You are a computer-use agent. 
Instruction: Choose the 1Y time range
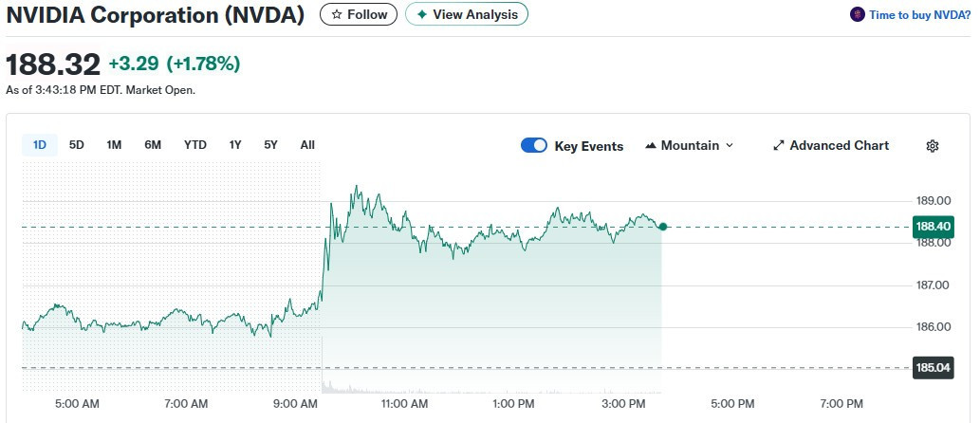pos(235,145)
